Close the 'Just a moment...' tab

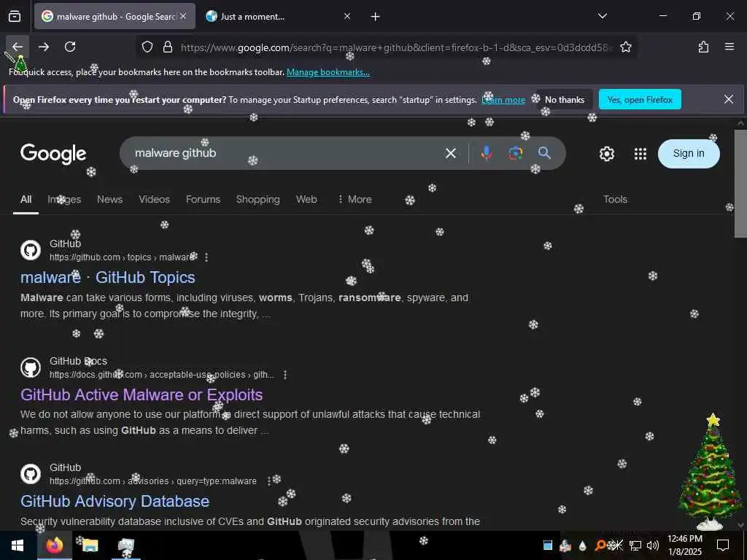click(347, 16)
